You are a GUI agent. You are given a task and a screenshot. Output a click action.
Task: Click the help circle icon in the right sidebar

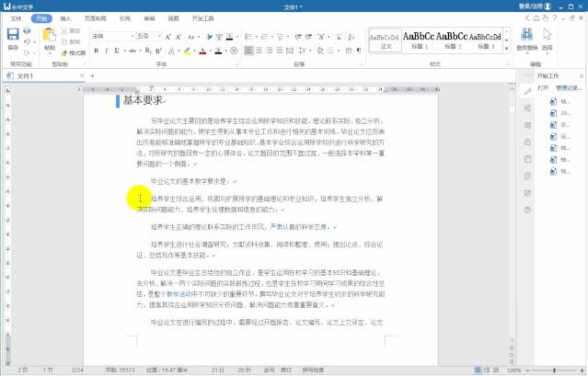tap(527, 211)
